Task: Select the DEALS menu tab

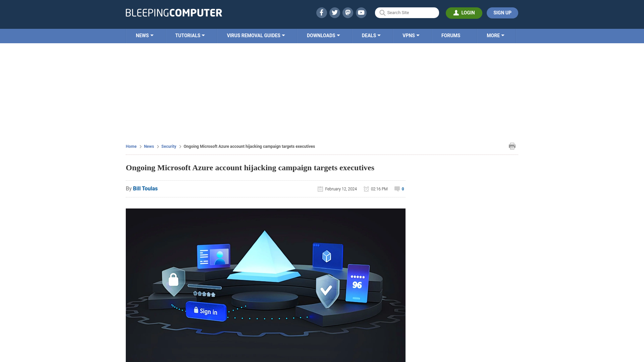Action: coord(371,36)
